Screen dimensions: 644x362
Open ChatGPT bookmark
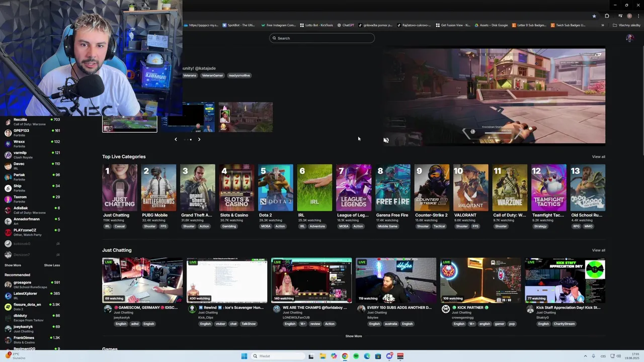tap(346, 25)
